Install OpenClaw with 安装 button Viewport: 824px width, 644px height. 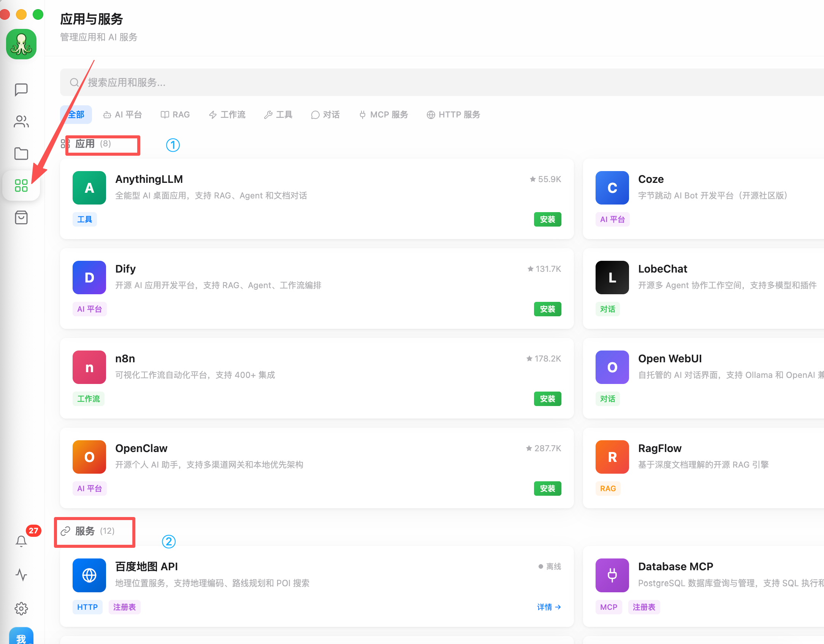[x=547, y=489]
